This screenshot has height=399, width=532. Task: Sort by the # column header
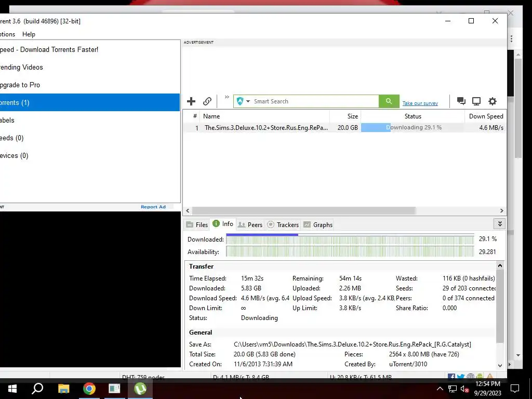(x=195, y=116)
